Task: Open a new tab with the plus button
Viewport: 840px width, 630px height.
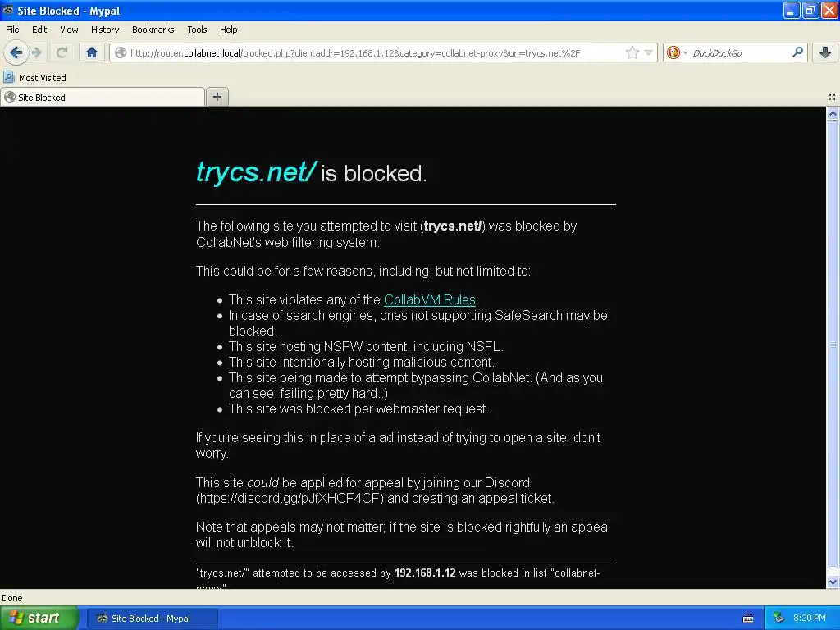Action: click(217, 97)
